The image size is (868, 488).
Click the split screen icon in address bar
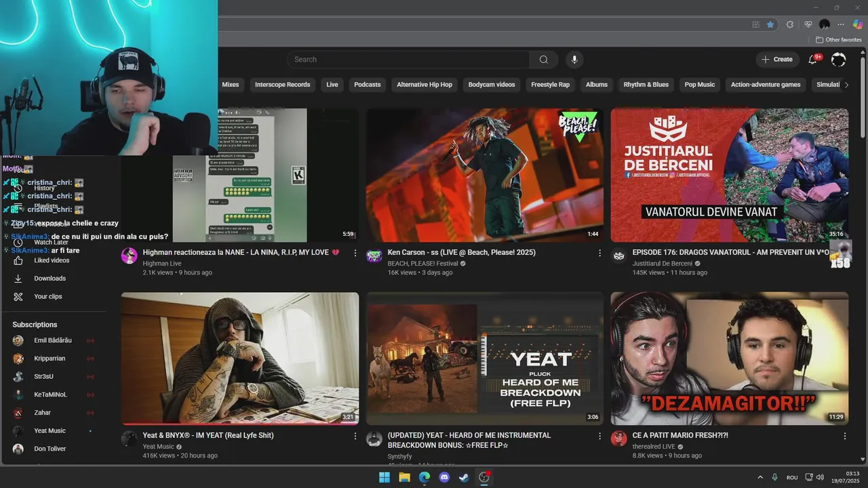click(755, 24)
